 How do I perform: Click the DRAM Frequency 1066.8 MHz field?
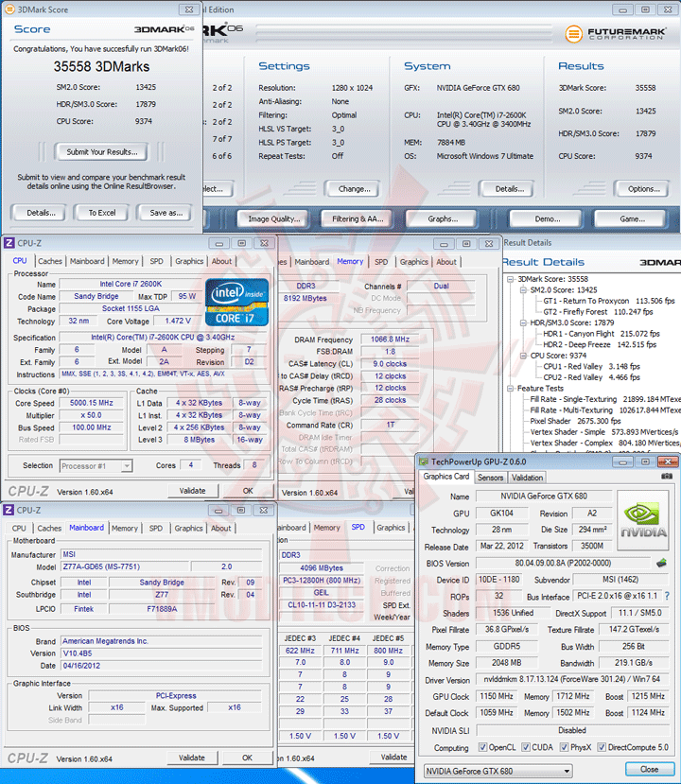click(x=390, y=340)
